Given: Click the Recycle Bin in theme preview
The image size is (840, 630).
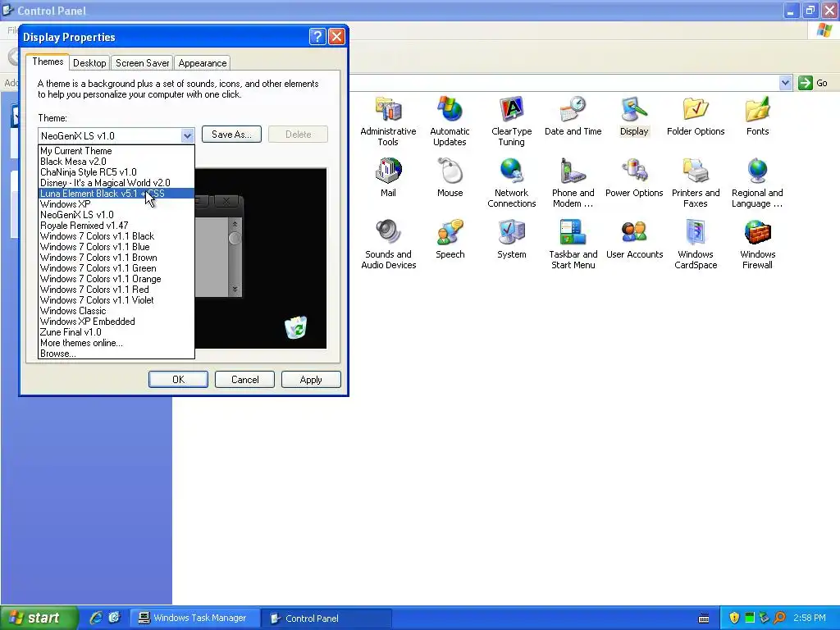Looking at the screenshot, I should click(x=295, y=327).
